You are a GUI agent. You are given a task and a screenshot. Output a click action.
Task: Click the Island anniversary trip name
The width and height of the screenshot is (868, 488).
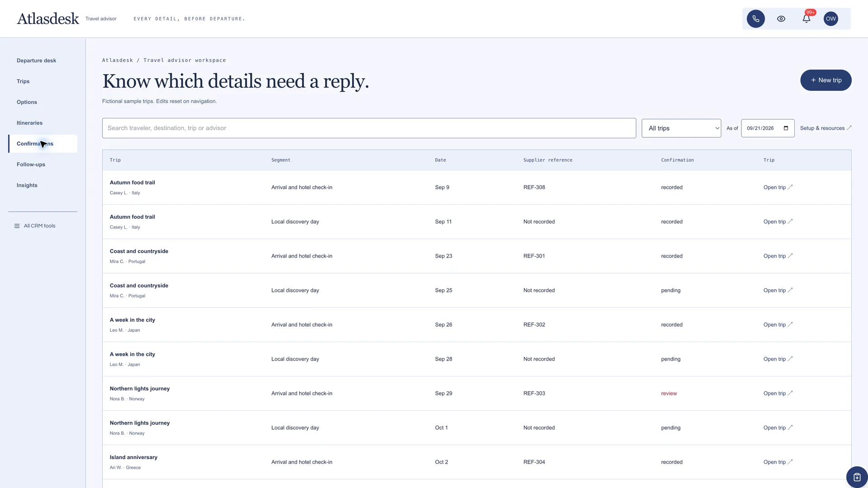click(133, 457)
